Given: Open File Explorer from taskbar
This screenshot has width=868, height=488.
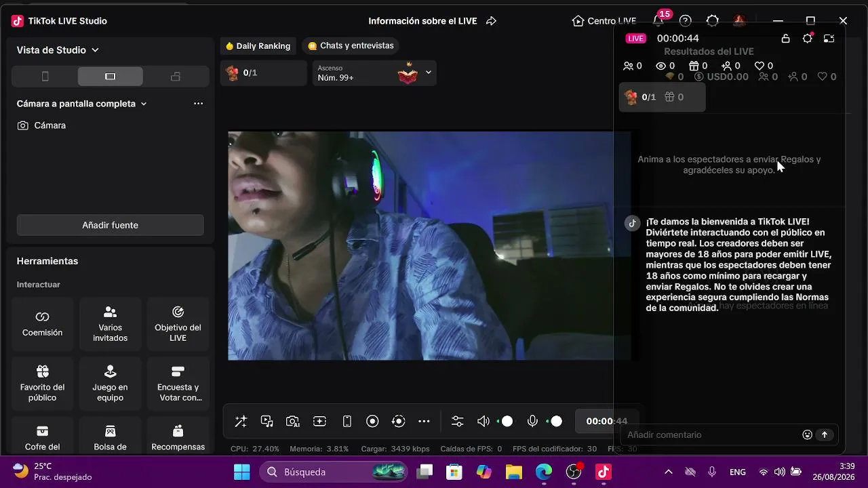Looking at the screenshot, I should pos(513,472).
